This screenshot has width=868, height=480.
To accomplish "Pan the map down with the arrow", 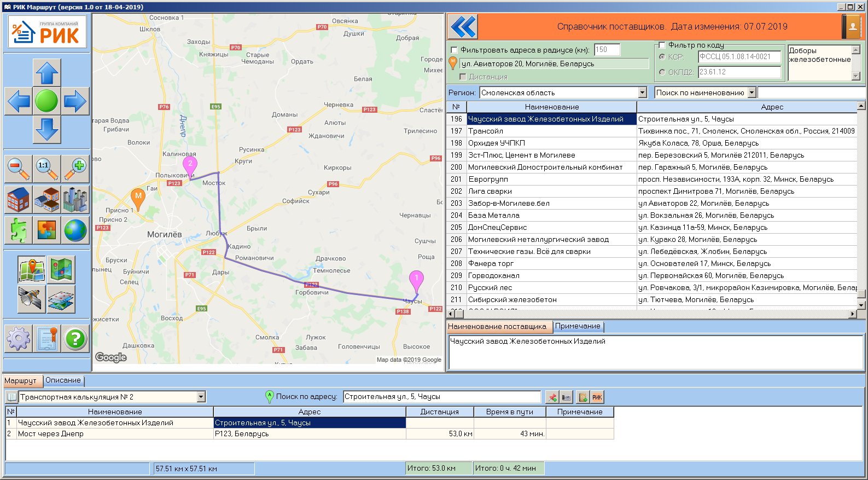I will tap(46, 130).
